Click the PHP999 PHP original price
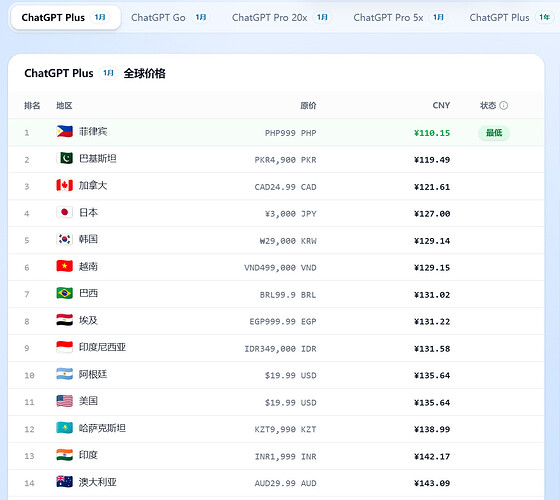The height and width of the screenshot is (500, 560). pos(290,133)
